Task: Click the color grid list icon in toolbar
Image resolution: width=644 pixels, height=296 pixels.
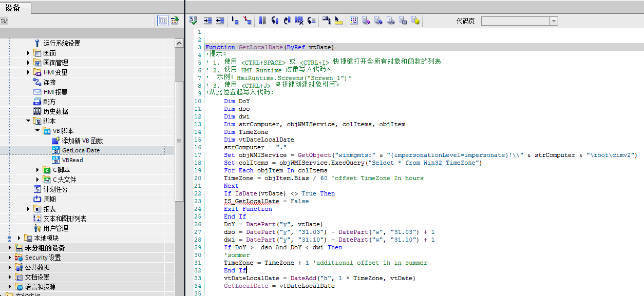Action: pos(354,21)
